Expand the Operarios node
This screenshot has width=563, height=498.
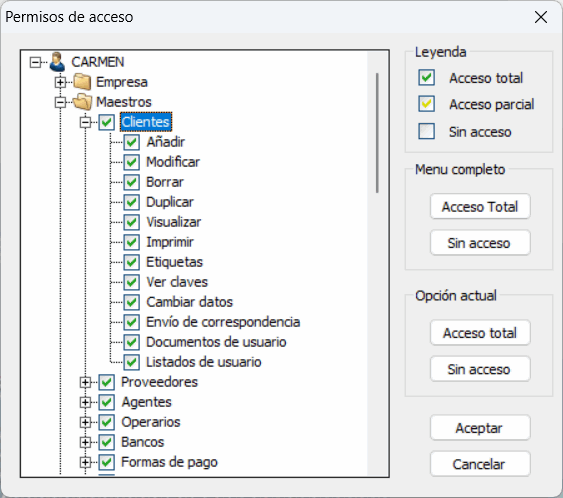(x=85, y=422)
